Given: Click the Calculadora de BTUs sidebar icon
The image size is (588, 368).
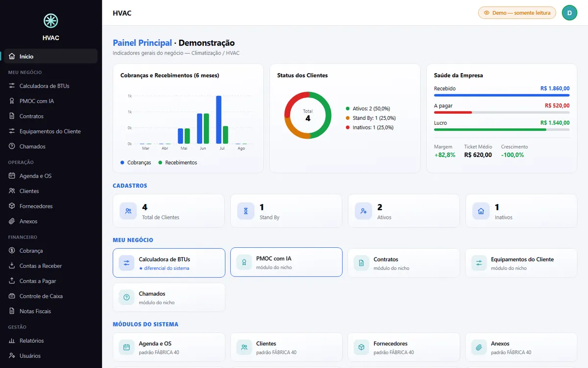Looking at the screenshot, I should 12,86.
